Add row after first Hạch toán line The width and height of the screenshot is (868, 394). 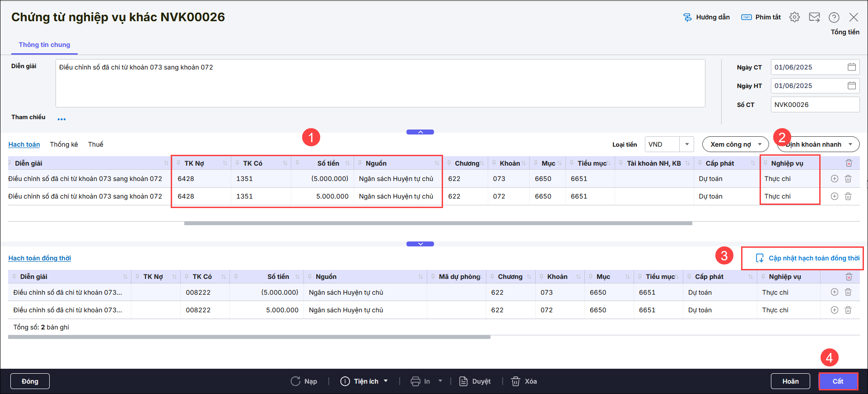coord(834,179)
